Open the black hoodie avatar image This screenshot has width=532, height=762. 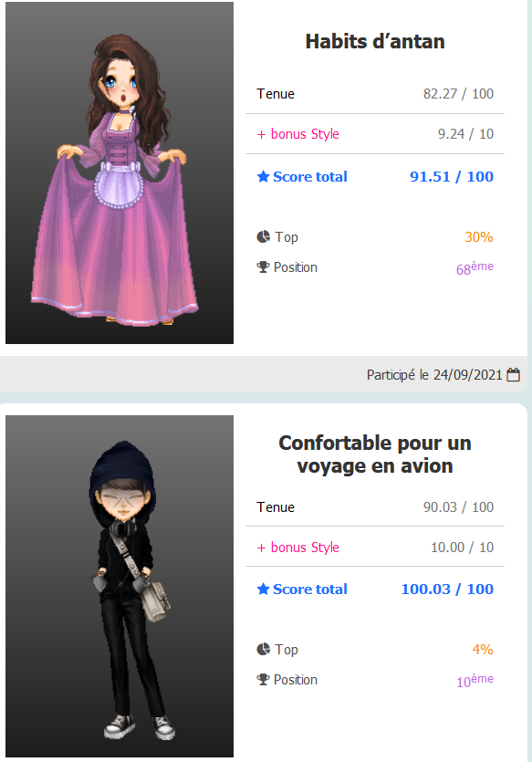pos(120,586)
